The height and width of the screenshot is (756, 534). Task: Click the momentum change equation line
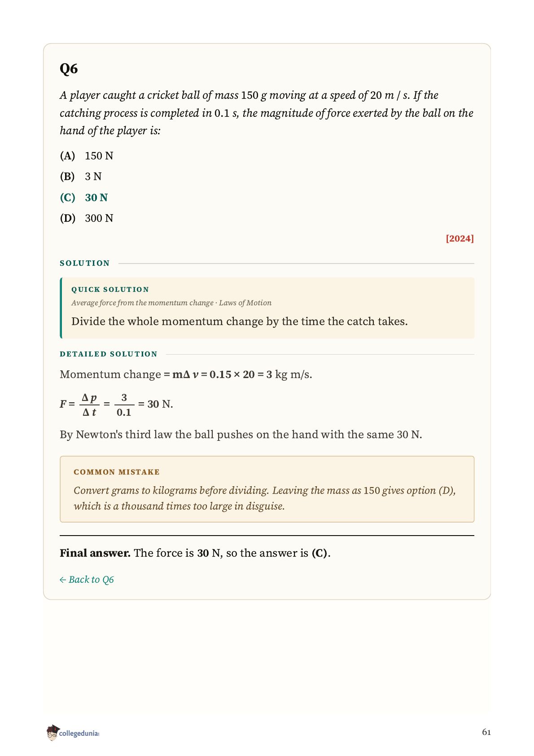pyautogui.click(x=186, y=374)
